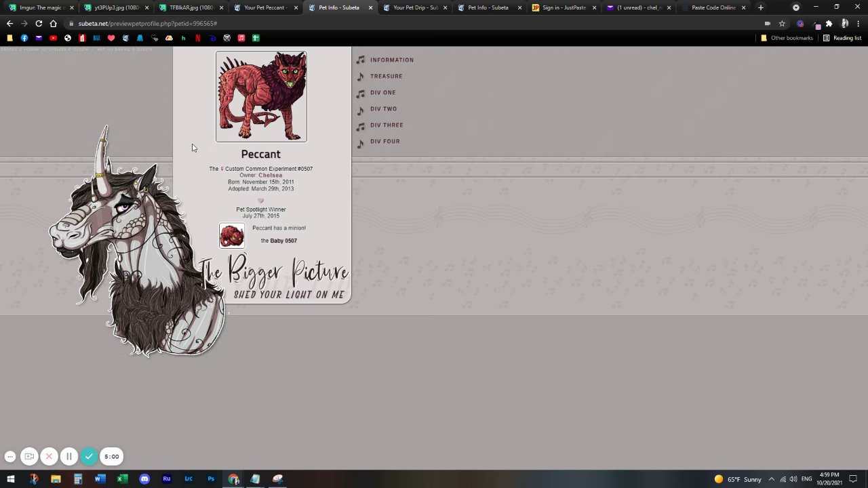Open recorder more options ellipsis button
The width and height of the screenshot is (868, 488).
pyautogui.click(x=9, y=456)
